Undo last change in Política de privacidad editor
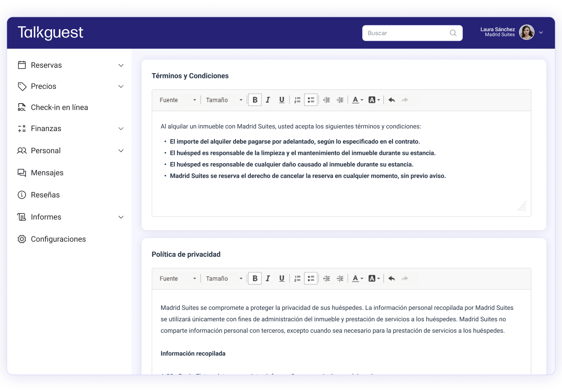The image size is (562, 392). (x=392, y=278)
